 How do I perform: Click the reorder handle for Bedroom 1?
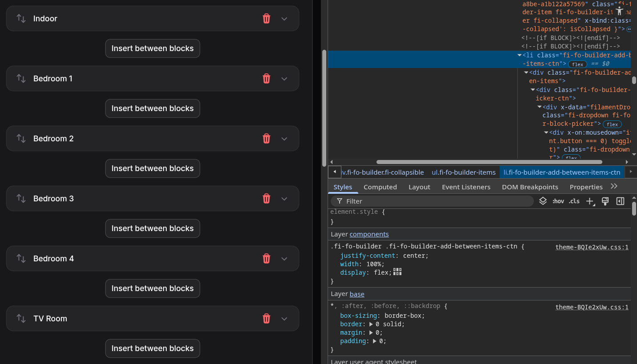(21, 79)
